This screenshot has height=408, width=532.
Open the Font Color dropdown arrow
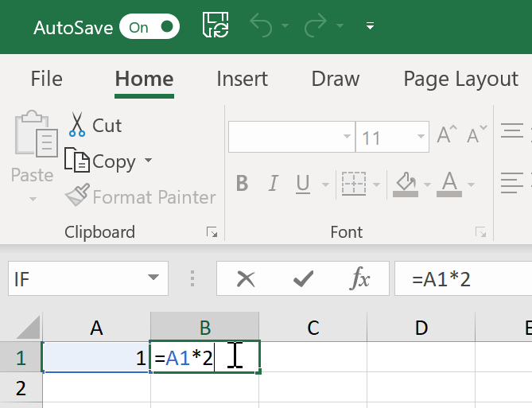471,185
